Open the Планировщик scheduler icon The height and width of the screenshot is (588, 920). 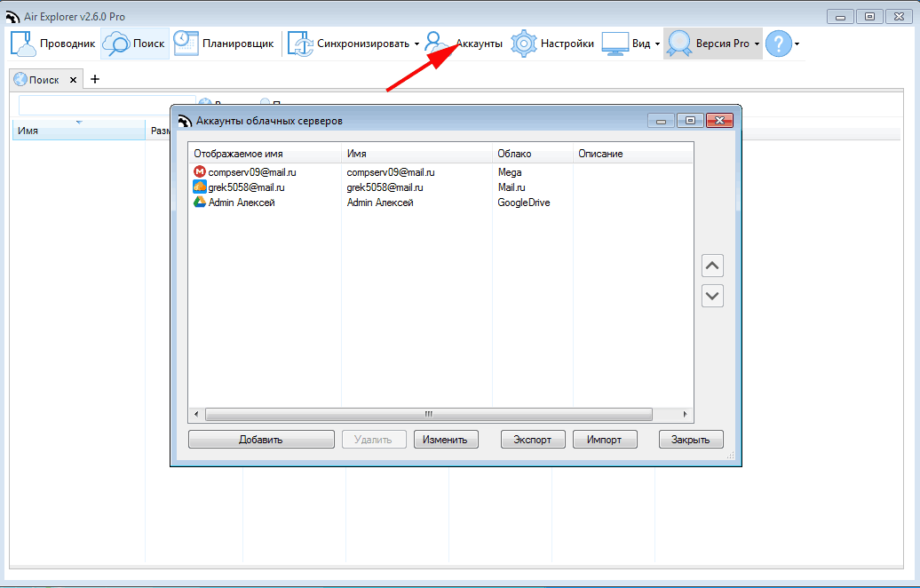coord(186,44)
